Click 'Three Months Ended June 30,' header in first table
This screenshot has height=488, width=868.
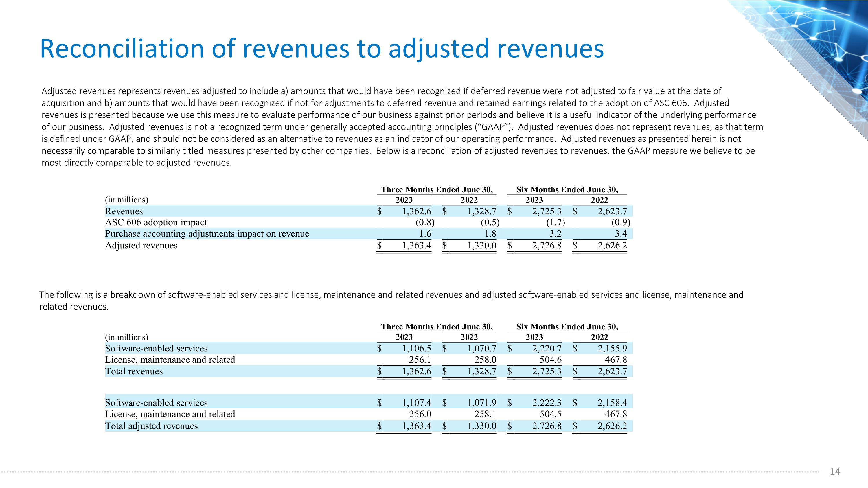pos(437,189)
